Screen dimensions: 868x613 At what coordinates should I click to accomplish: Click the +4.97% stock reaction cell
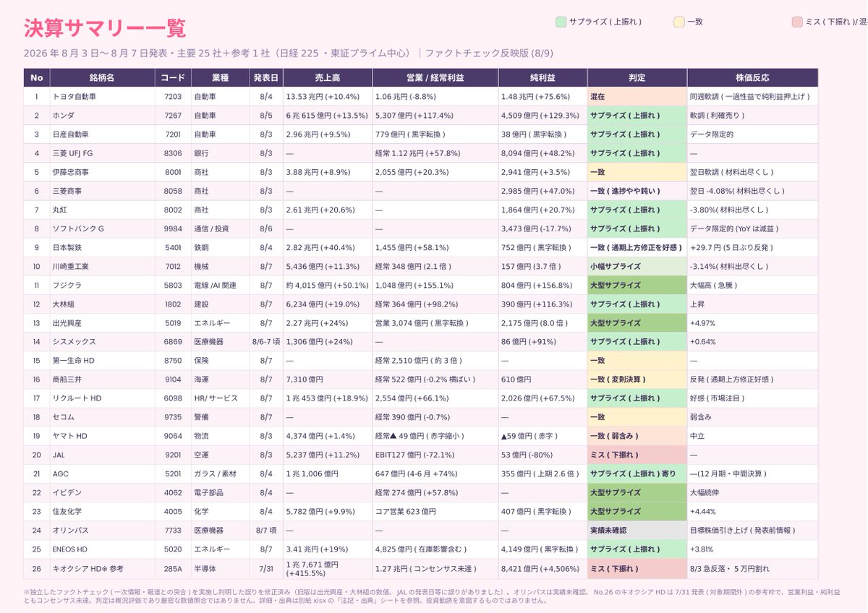tap(752, 322)
